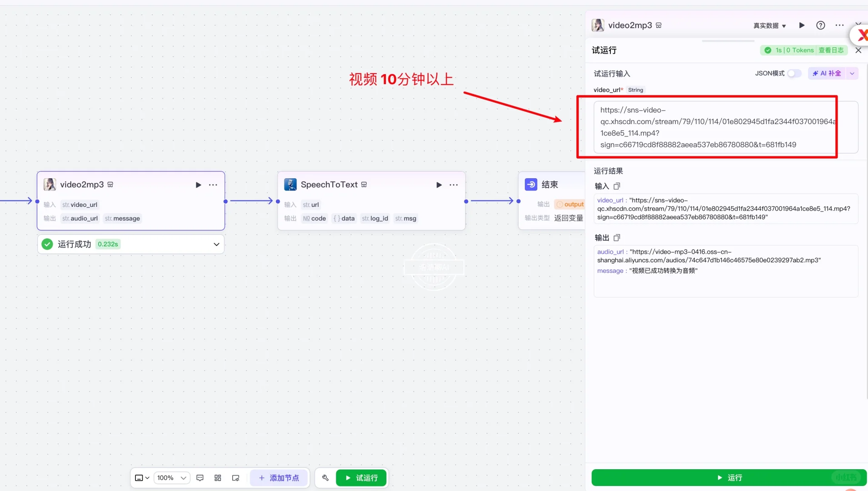
Task: Click the 查看日志 link
Action: pyautogui.click(x=831, y=50)
